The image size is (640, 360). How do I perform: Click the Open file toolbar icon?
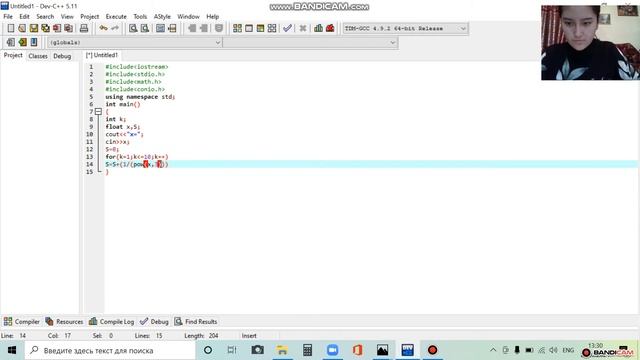click(x=22, y=28)
